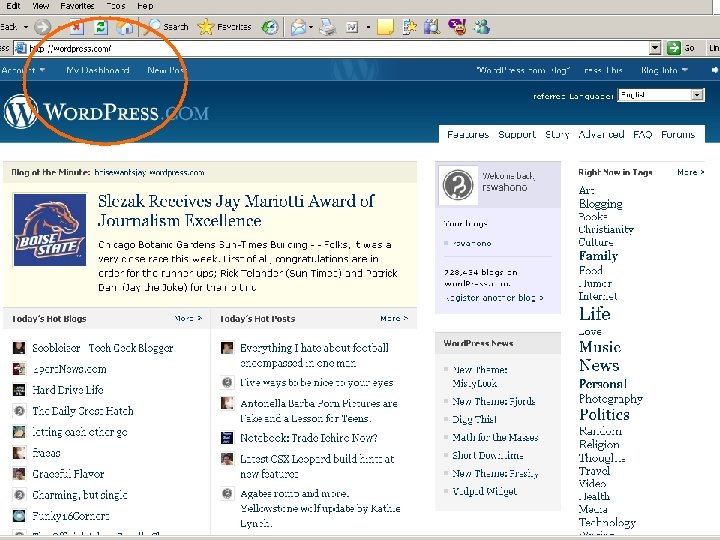Screen dimensions: 720x540
Task: Open the Tools menu
Action: click(x=116, y=6)
